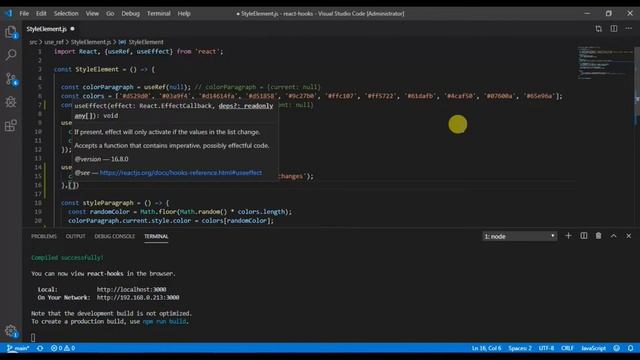This screenshot has width=640, height=360.
Task: Switch to the OUTPUT panel tab
Action: [76, 236]
